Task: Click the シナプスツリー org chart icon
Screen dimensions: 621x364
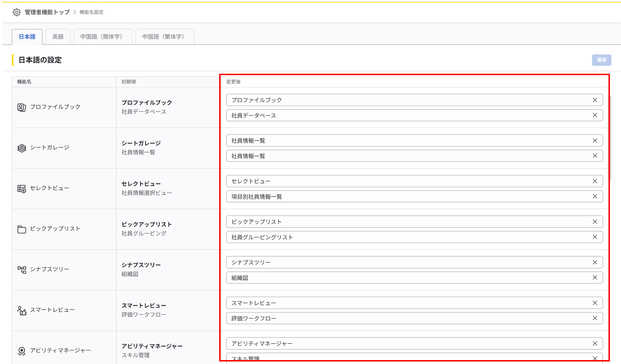Action: coord(21,270)
